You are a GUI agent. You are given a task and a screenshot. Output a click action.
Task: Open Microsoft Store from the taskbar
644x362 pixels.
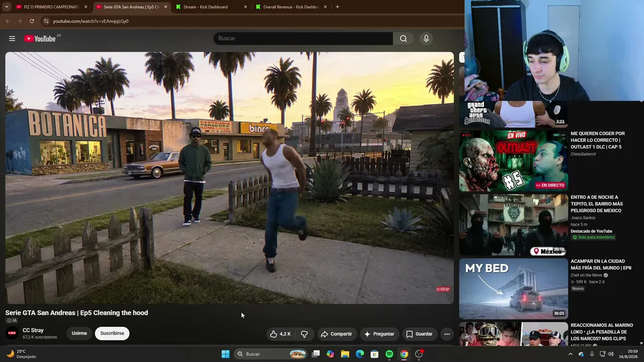[x=374, y=354]
